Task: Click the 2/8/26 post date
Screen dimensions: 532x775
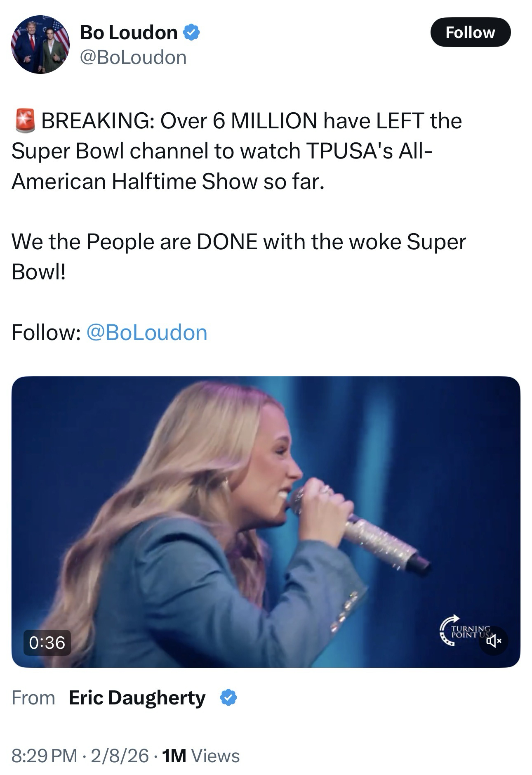Action: click(x=120, y=756)
